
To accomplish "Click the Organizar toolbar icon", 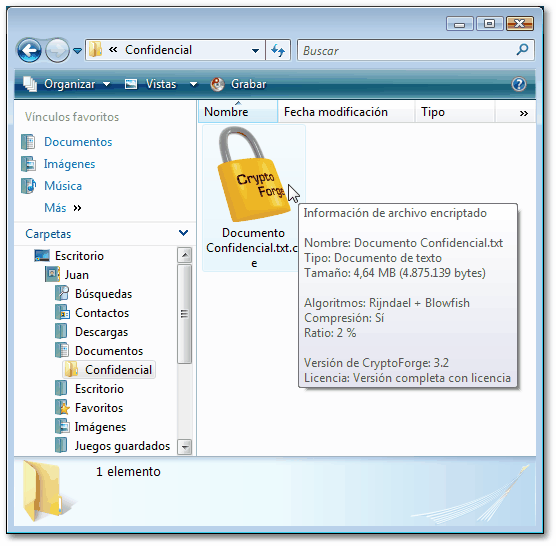I will pyautogui.click(x=30, y=84).
